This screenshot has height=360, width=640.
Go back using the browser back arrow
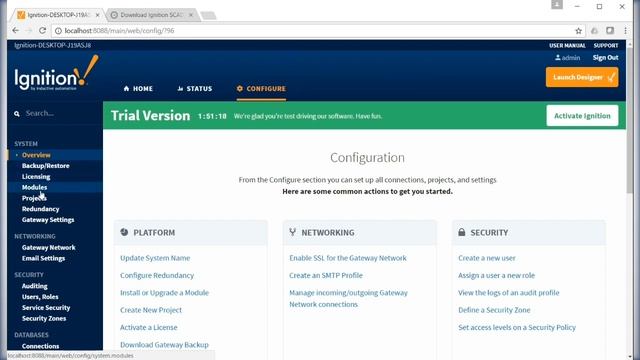(16, 31)
